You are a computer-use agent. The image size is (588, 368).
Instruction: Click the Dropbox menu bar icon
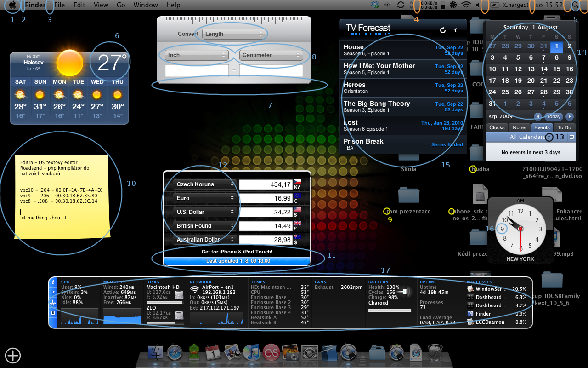[375, 5]
